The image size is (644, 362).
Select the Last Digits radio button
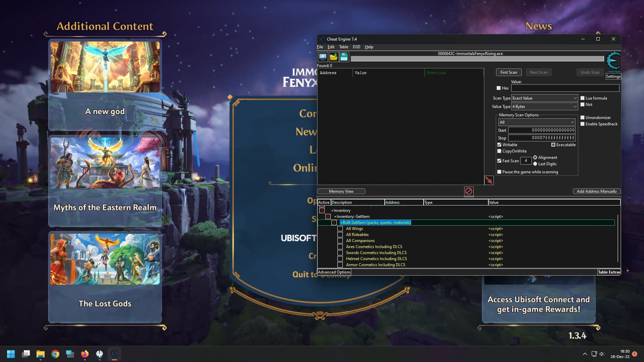535,164
